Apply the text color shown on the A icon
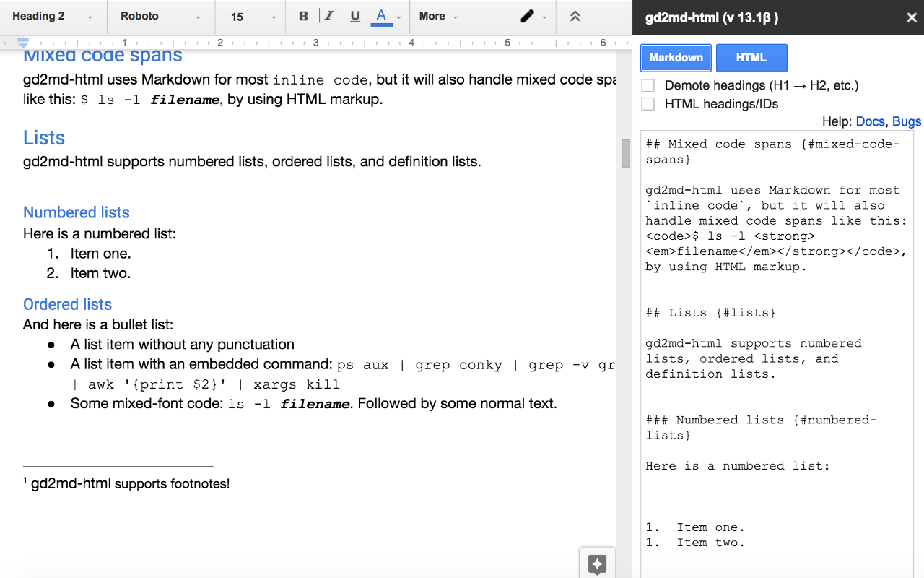The width and height of the screenshot is (924, 578). click(x=380, y=15)
